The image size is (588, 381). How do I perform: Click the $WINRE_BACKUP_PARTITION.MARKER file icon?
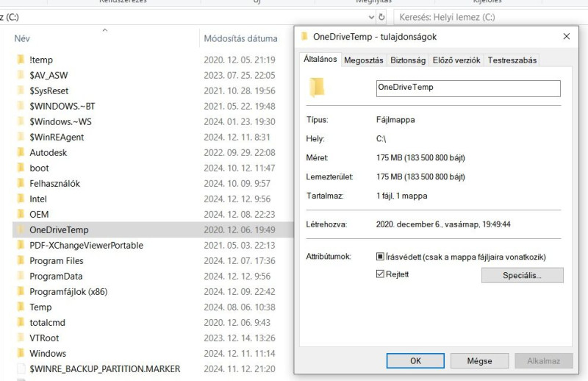[x=21, y=369]
